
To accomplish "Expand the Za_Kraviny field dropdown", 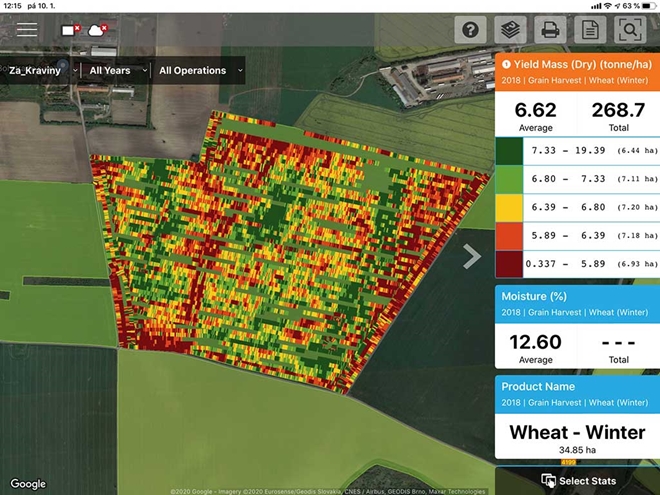I will coord(43,71).
